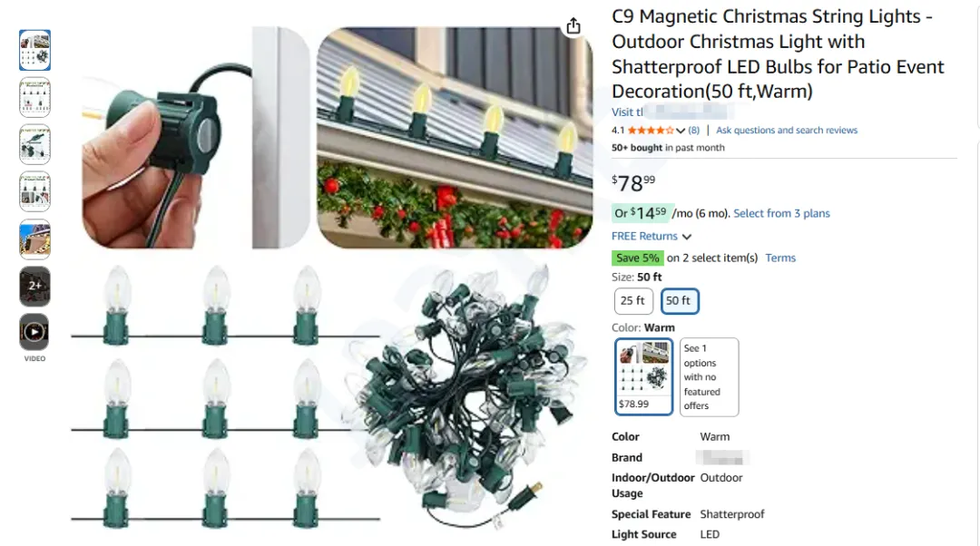Choose the 25 ft size option
Image resolution: width=980 pixels, height=546 pixels.
coord(633,301)
